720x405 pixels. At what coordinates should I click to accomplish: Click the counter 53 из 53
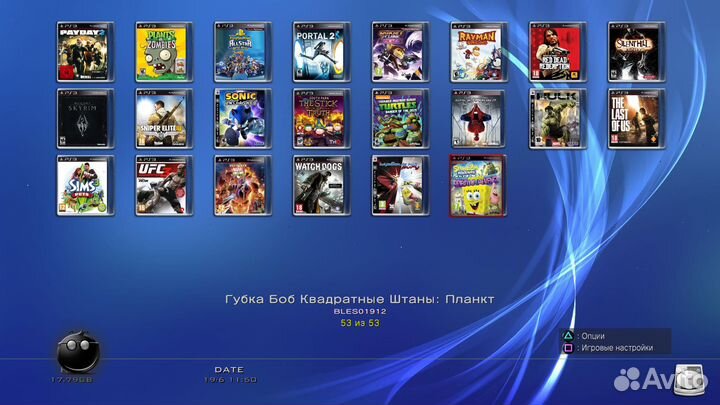(x=360, y=323)
